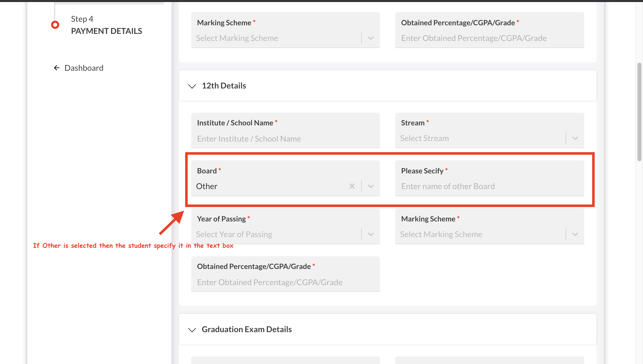Open Step 4 Payment Details step
The width and height of the screenshot is (643, 364).
(106, 25)
